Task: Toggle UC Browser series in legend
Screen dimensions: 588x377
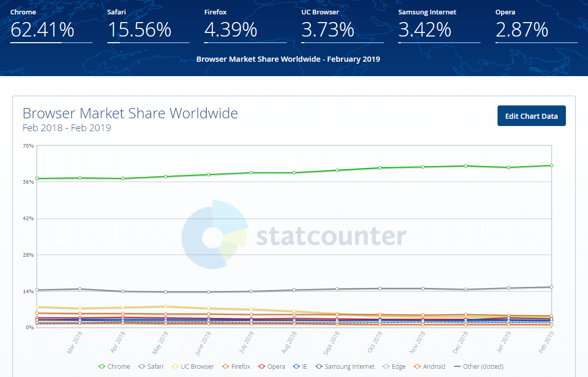Action: 193,367
